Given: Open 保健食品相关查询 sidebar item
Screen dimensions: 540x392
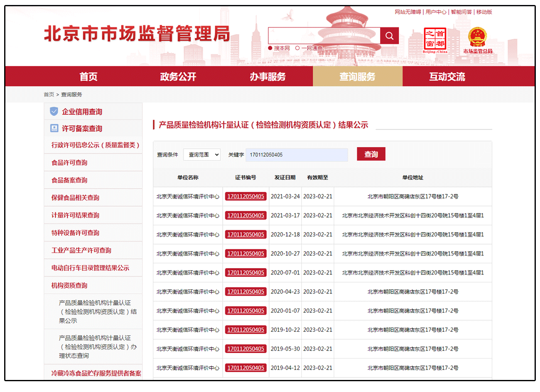Looking at the screenshot, I should pos(75,198).
